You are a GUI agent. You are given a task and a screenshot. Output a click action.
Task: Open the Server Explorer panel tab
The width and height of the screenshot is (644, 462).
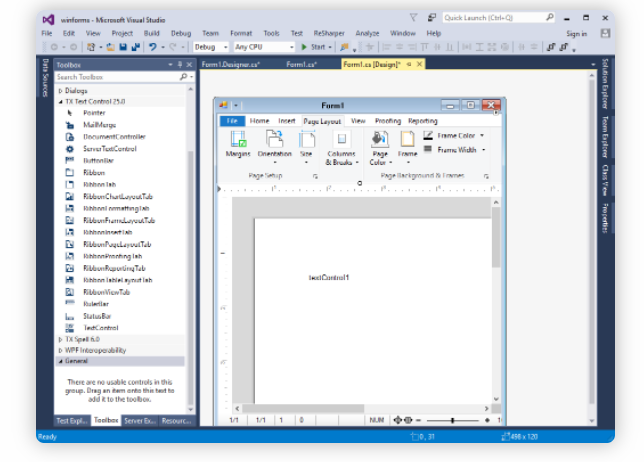[x=140, y=421]
